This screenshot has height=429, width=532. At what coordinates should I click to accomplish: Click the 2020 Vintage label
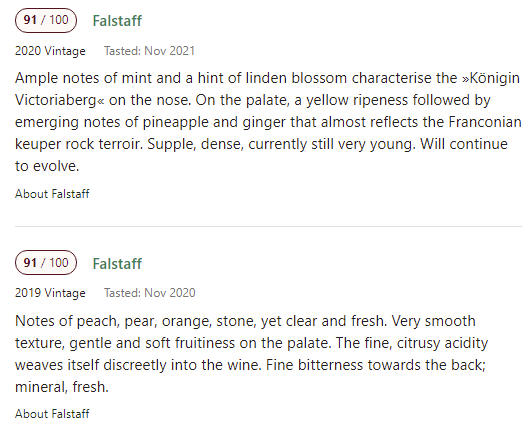(x=50, y=51)
